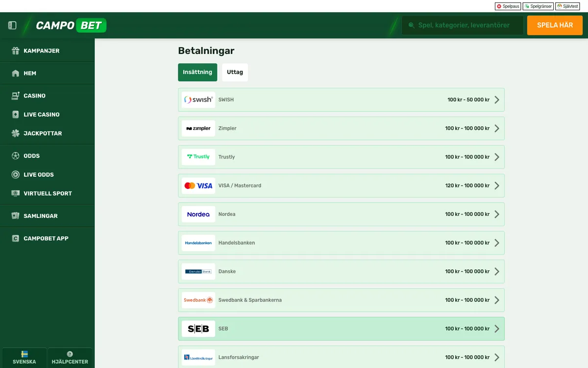
Task: Click the Live Casino card icon
Action: coord(15,114)
